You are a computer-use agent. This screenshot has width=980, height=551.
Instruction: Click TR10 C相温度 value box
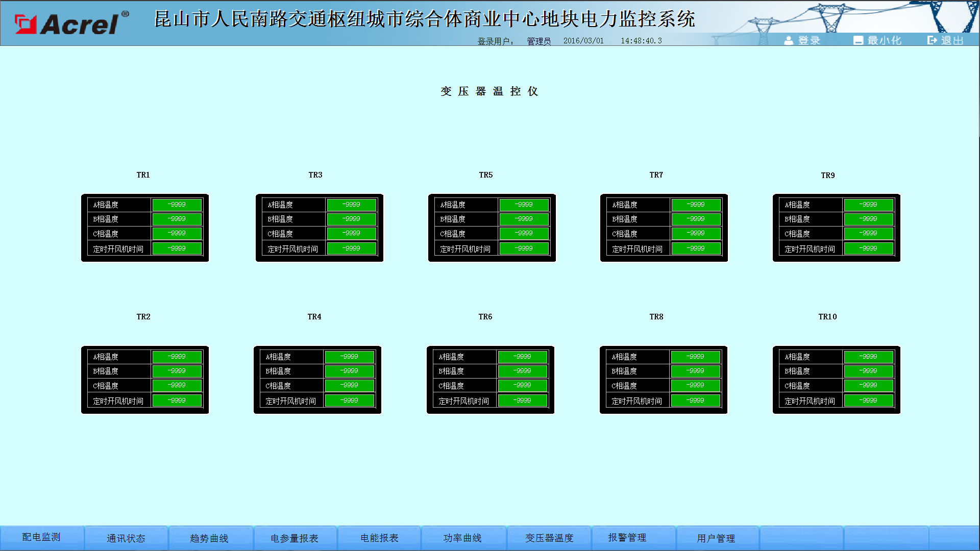coord(868,385)
